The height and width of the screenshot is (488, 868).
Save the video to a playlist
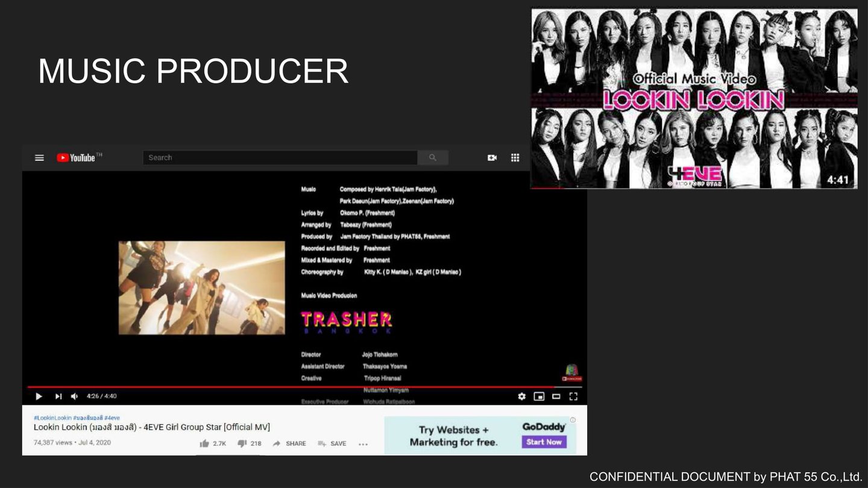coord(332,443)
